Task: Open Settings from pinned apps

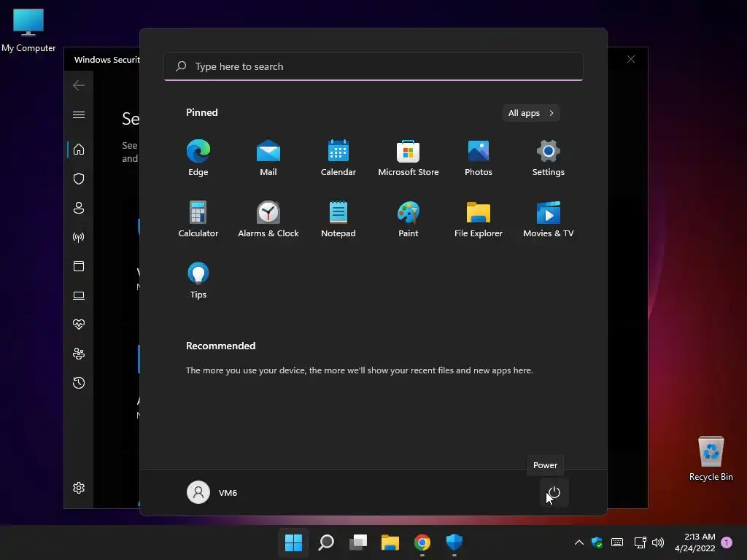Action: tap(549, 158)
